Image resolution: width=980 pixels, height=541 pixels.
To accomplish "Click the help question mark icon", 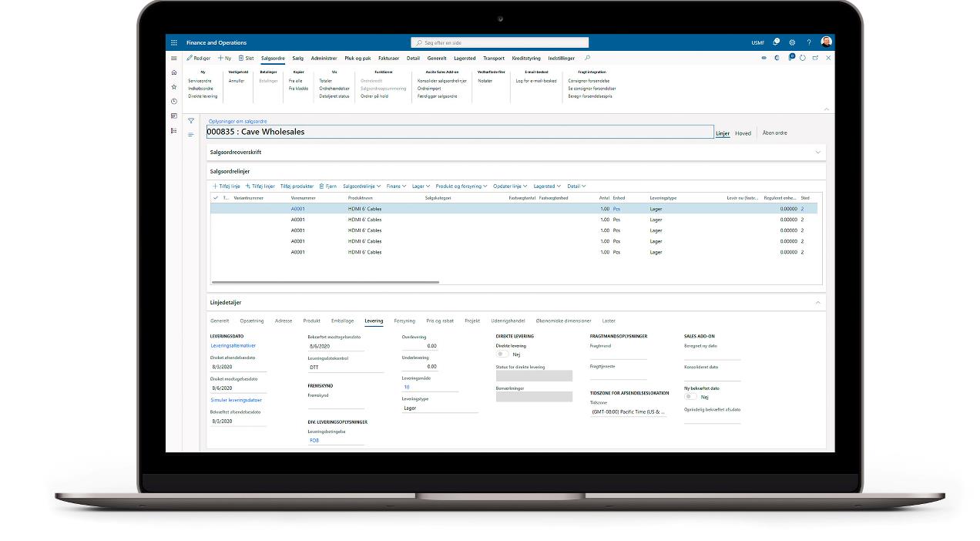I will (808, 42).
